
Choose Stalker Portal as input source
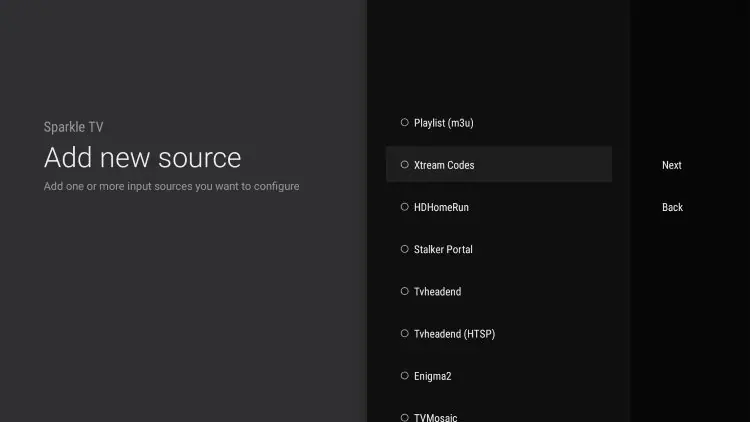[499, 249]
